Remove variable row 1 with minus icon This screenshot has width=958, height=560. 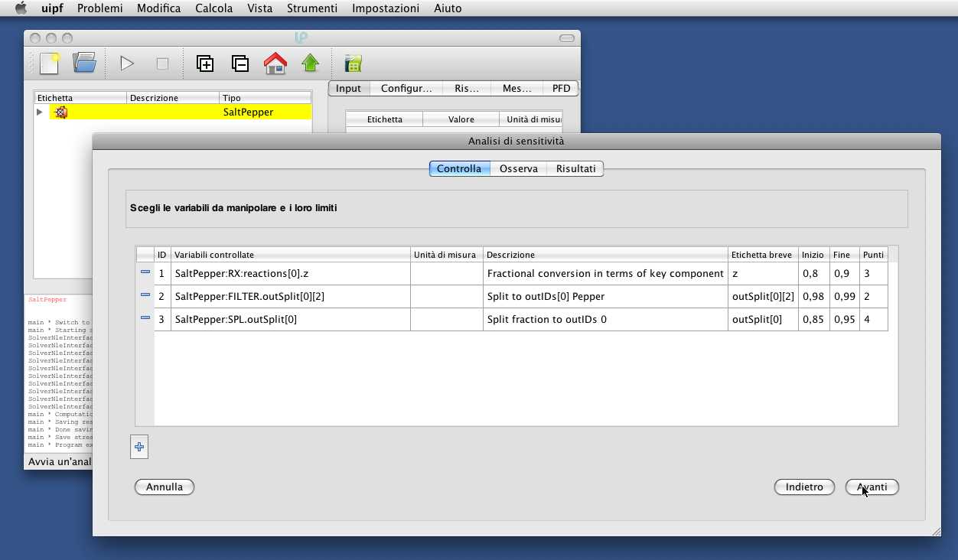145,272
